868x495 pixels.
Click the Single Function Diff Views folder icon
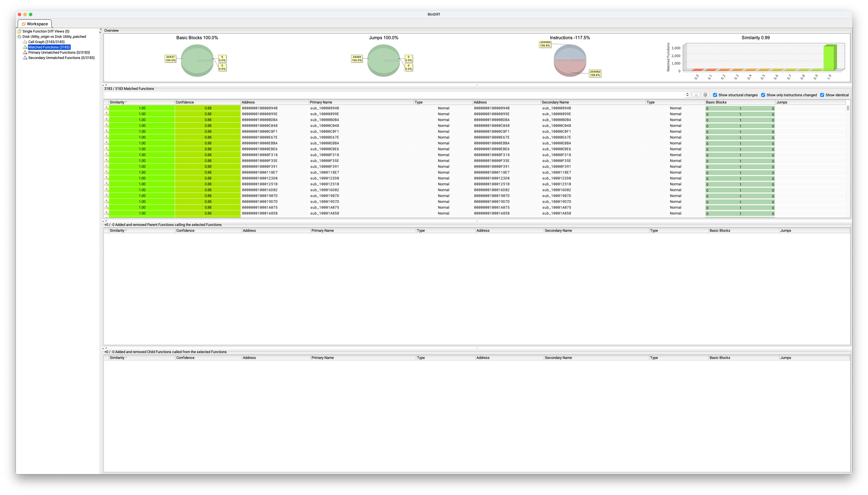click(19, 31)
